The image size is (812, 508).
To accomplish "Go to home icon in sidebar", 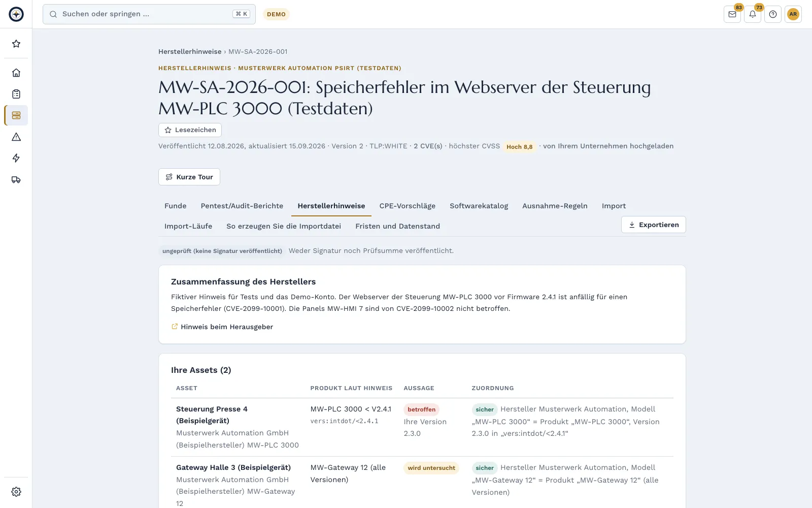I will tap(16, 73).
